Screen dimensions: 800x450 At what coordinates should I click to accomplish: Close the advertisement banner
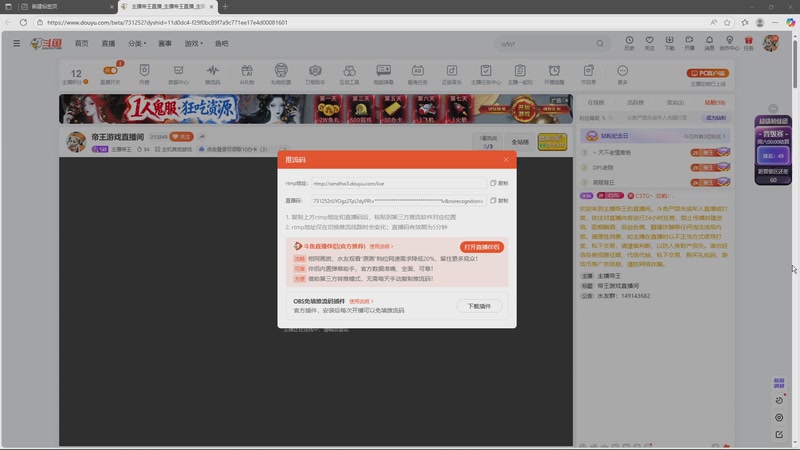click(x=566, y=101)
